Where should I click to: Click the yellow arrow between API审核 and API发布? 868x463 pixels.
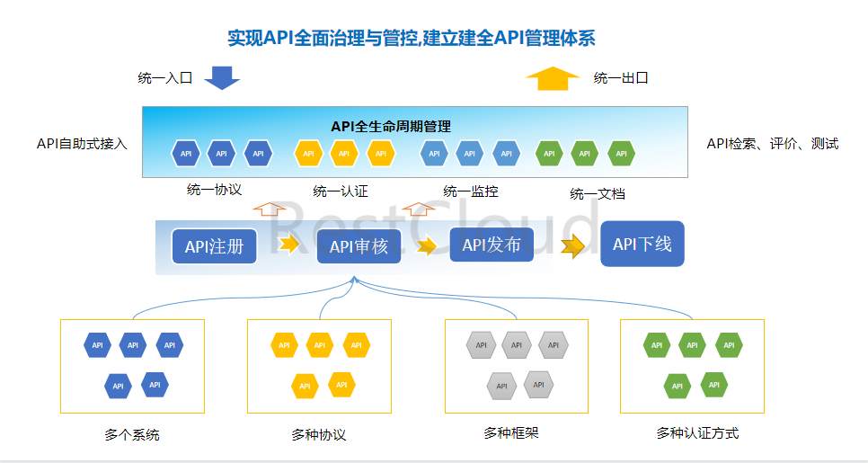(x=426, y=245)
